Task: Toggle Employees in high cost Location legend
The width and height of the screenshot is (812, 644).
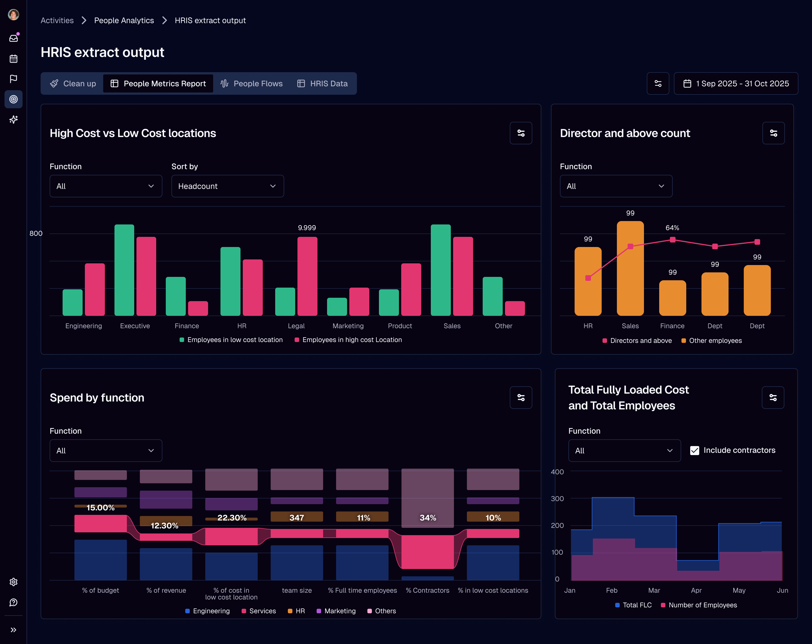Action: tap(348, 340)
